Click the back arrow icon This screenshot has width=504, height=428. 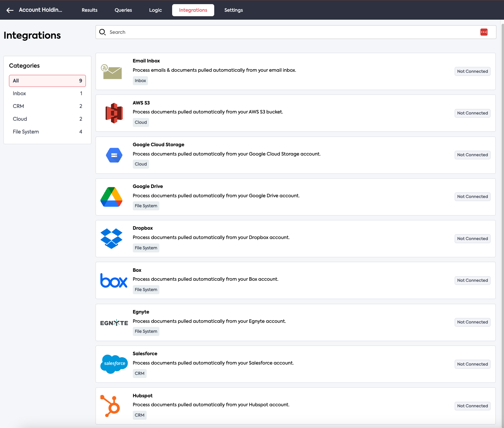tap(10, 10)
